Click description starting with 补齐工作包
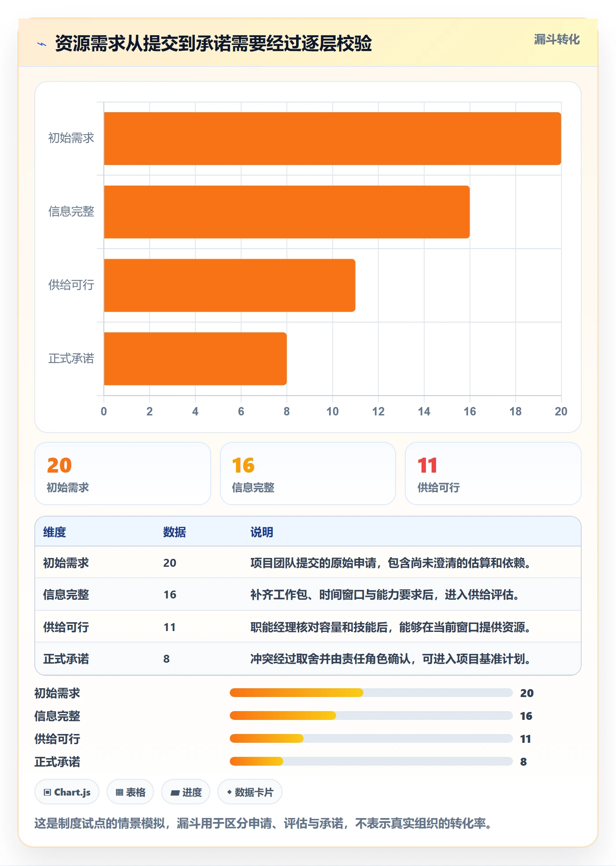616x866 pixels. point(385,594)
